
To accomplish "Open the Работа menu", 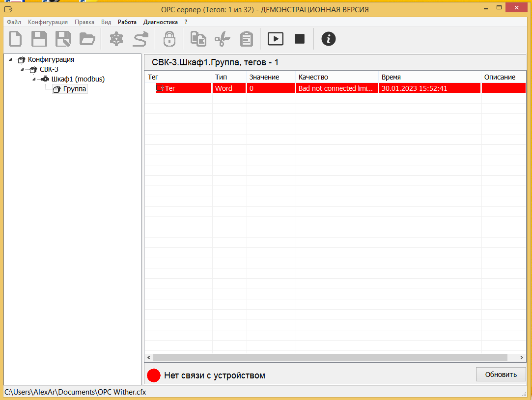I will pyautogui.click(x=127, y=22).
